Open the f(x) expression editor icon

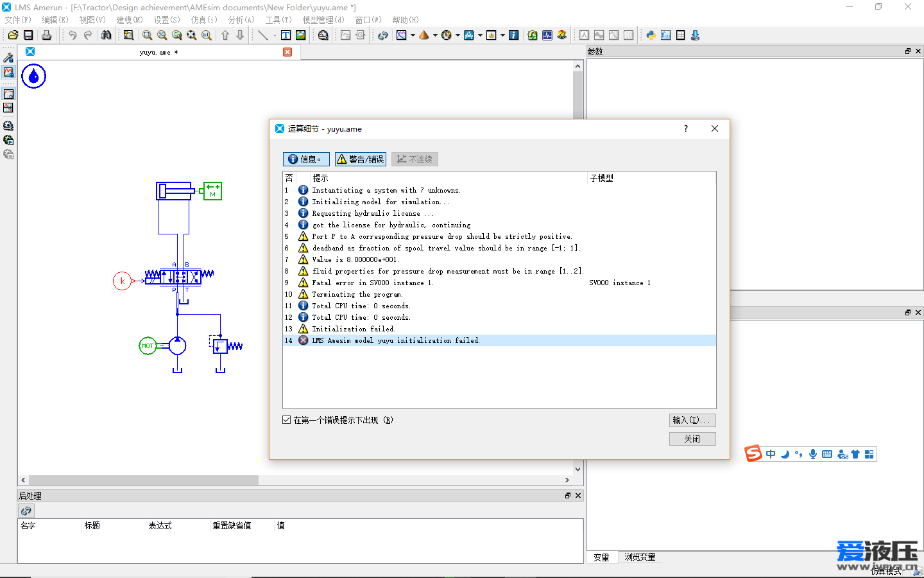click(665, 35)
